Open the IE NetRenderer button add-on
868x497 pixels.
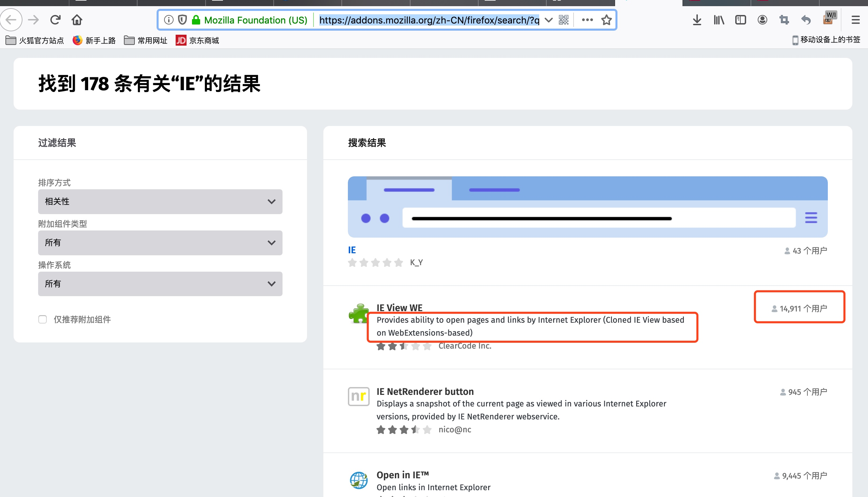[x=425, y=391]
